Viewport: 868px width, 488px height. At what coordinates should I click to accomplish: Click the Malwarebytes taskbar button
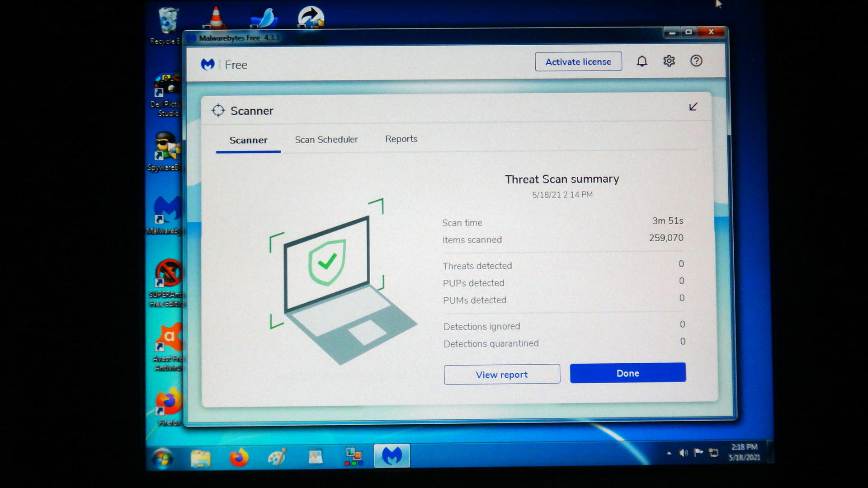click(392, 455)
